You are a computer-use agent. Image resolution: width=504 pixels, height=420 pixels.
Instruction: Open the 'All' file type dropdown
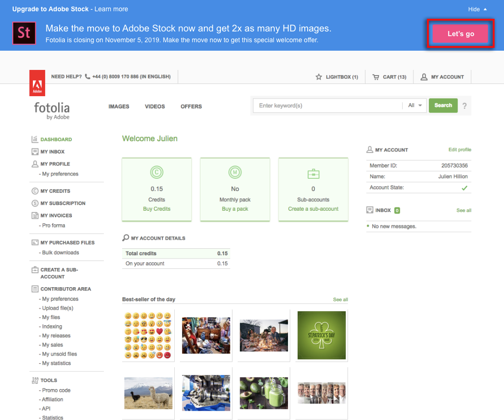click(x=414, y=105)
